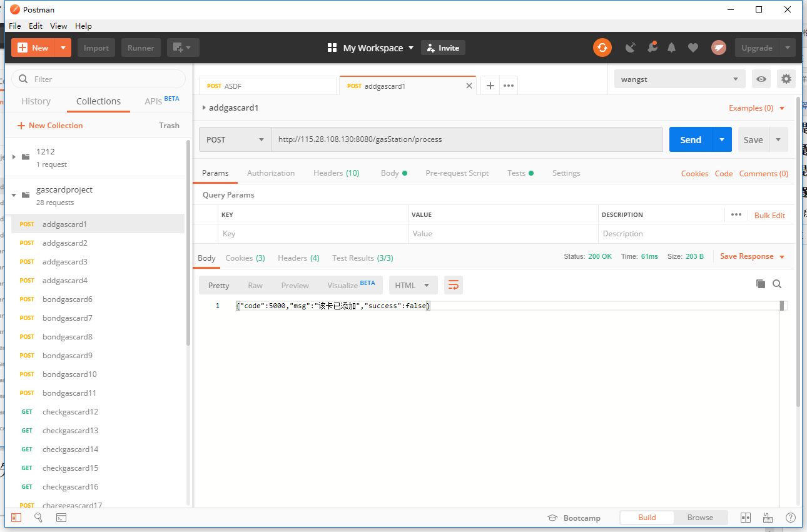
Task: Open the request Body tab
Action: point(393,173)
